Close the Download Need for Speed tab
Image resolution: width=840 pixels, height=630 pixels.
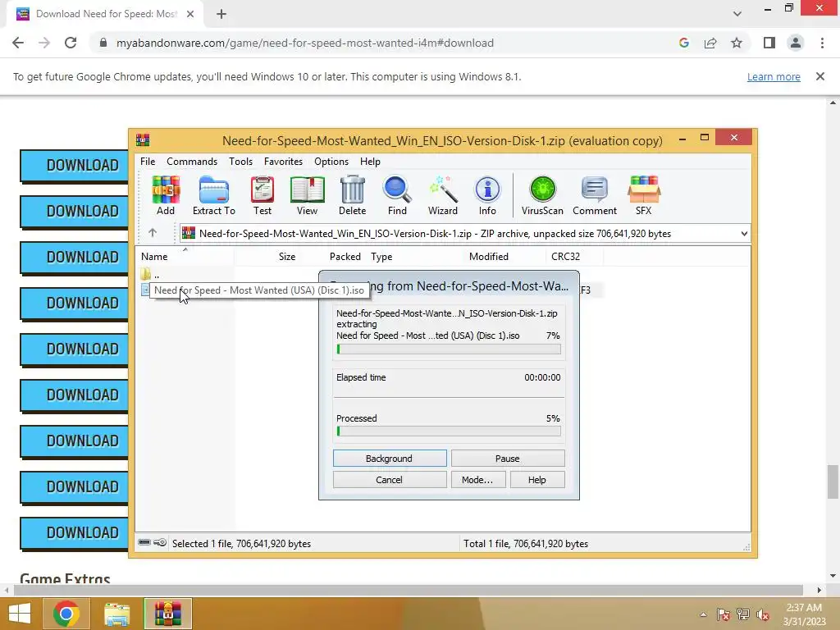point(190,14)
